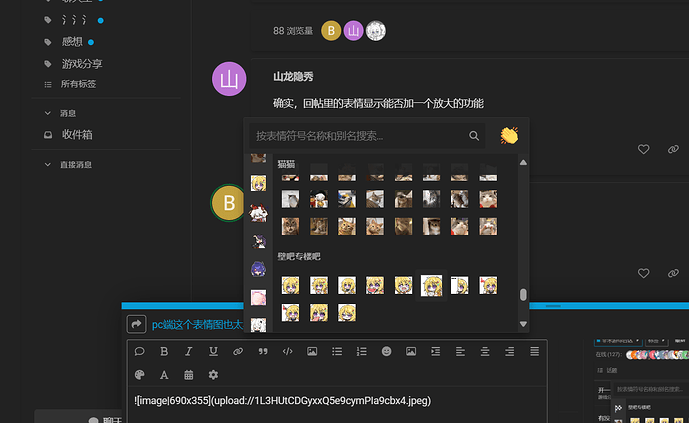Like the post by 山龙隐秀 with heart
Image resolution: width=689 pixels, height=423 pixels.
[x=643, y=149]
